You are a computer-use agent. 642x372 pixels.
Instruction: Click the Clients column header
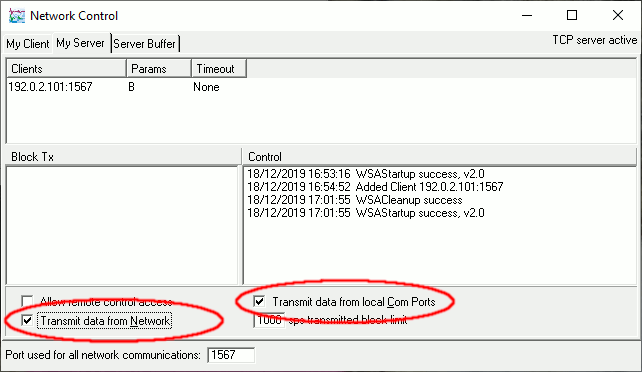(66, 69)
